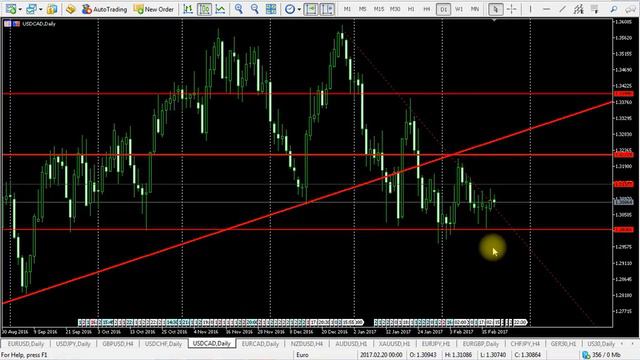Switch to the GBPUSD,H4 chart tab
The image size is (640, 360).
(118, 344)
